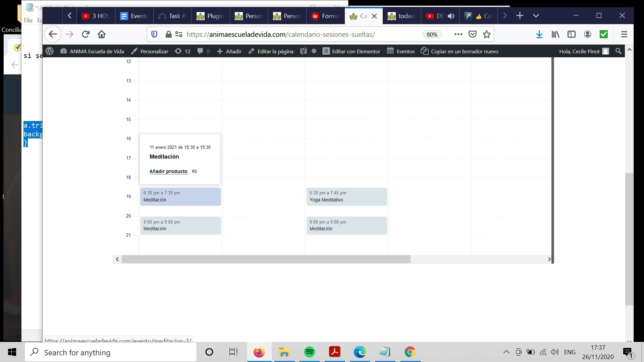Click calendar scroll right arrow
644x362 pixels.
[549, 259]
